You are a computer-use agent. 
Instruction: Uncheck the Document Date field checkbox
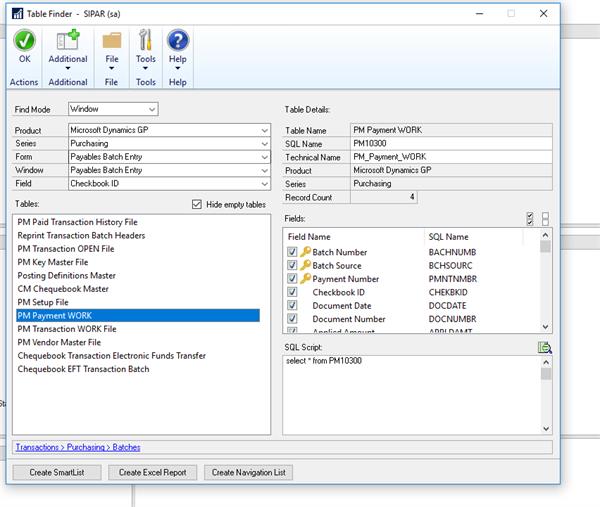pyautogui.click(x=292, y=305)
